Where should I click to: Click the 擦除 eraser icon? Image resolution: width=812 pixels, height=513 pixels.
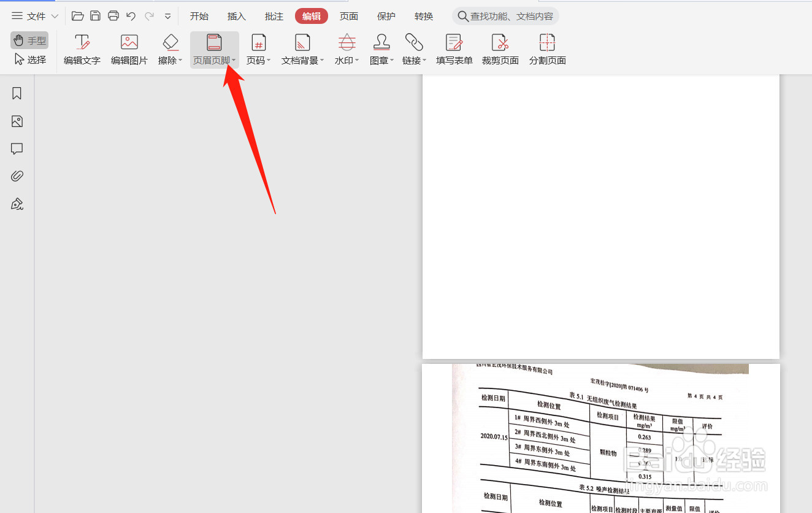[170, 42]
